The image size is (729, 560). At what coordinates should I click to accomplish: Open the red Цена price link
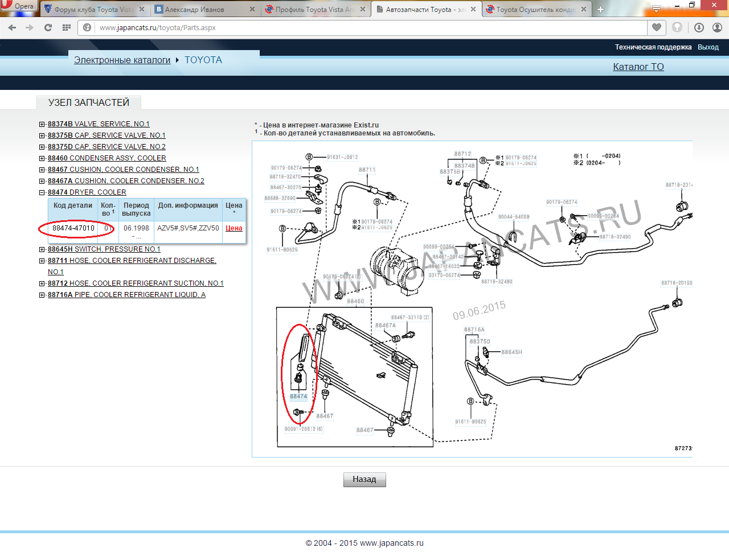pos(234,228)
